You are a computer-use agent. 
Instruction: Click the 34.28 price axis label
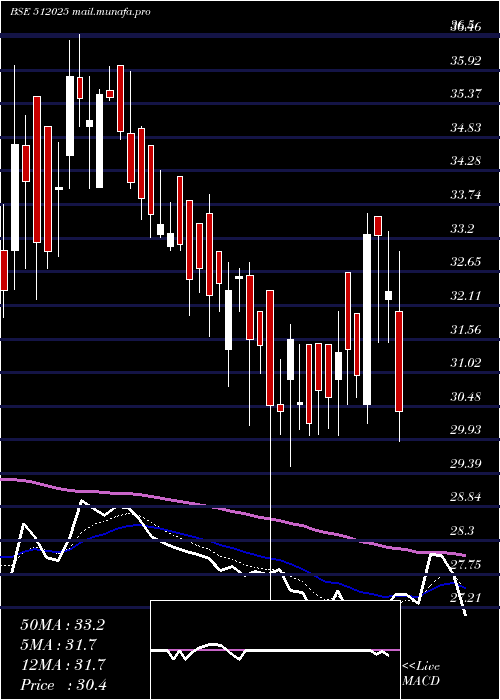point(466,161)
